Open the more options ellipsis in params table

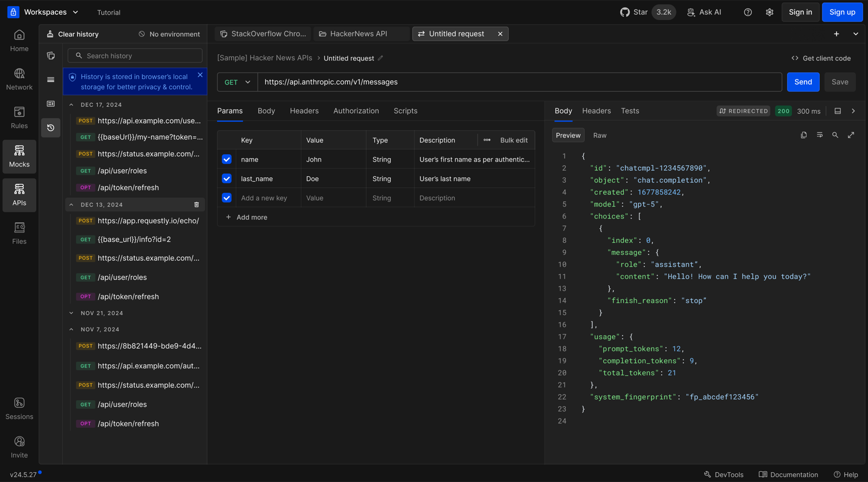(x=487, y=140)
